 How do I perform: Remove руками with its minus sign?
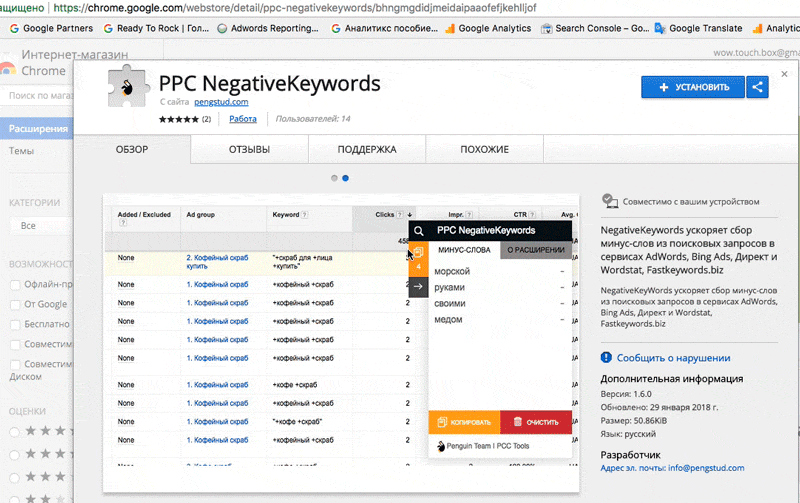pyautogui.click(x=562, y=287)
